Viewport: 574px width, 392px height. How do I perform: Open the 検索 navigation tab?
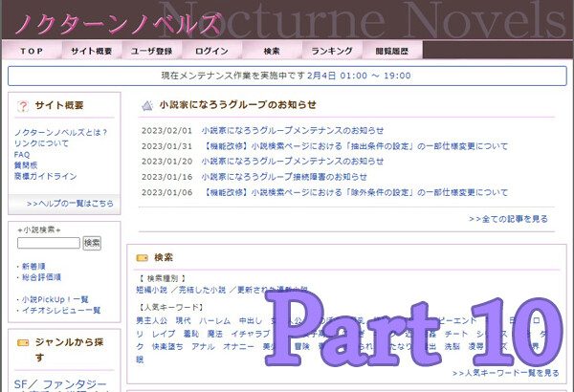click(x=272, y=51)
